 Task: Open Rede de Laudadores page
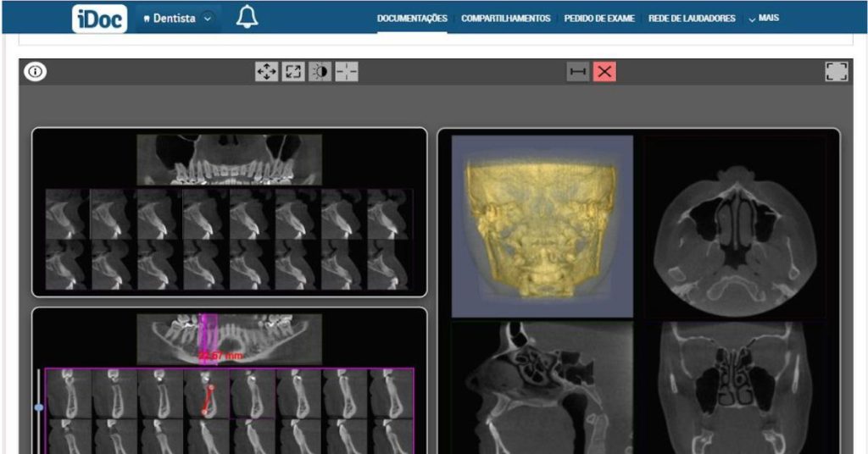pyautogui.click(x=692, y=18)
